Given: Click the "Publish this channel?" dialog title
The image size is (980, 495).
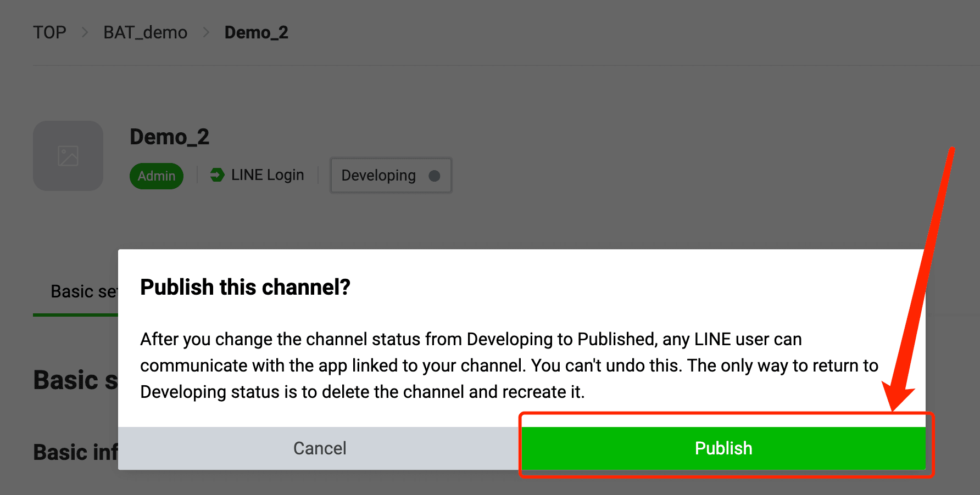Looking at the screenshot, I should pos(245,287).
